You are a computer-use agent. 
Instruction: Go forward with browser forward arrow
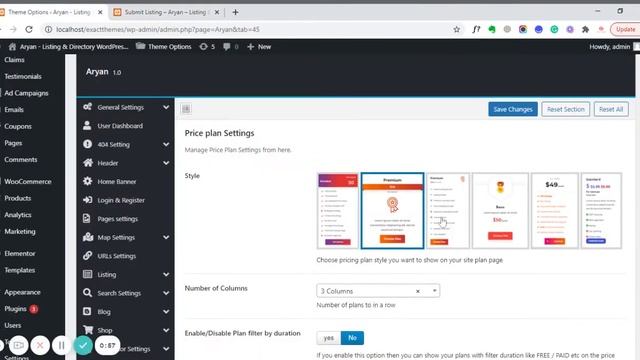pyautogui.click(x=13, y=29)
